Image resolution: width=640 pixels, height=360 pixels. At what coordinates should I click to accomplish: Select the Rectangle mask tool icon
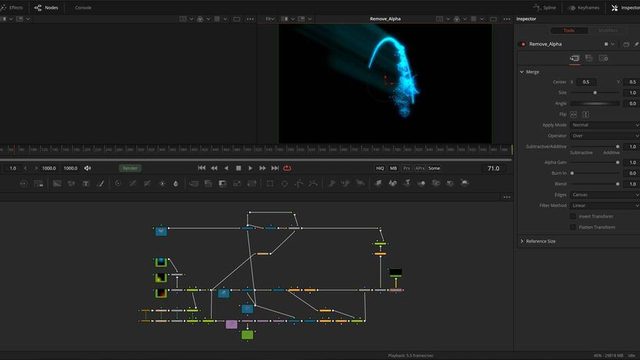pyautogui.click(x=270, y=184)
